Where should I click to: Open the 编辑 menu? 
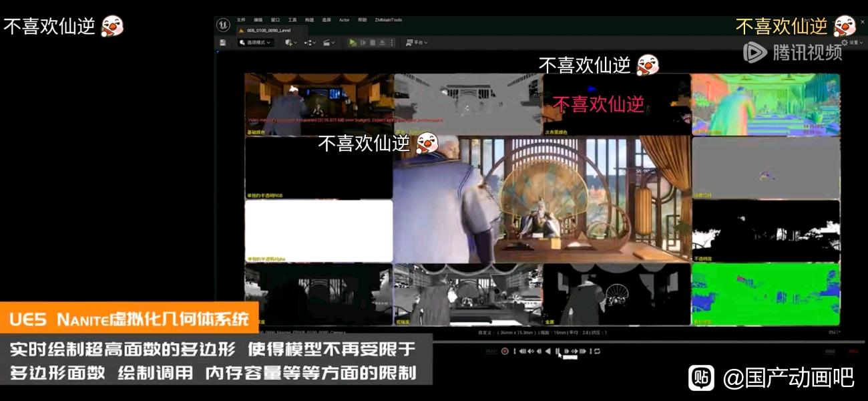(x=258, y=20)
